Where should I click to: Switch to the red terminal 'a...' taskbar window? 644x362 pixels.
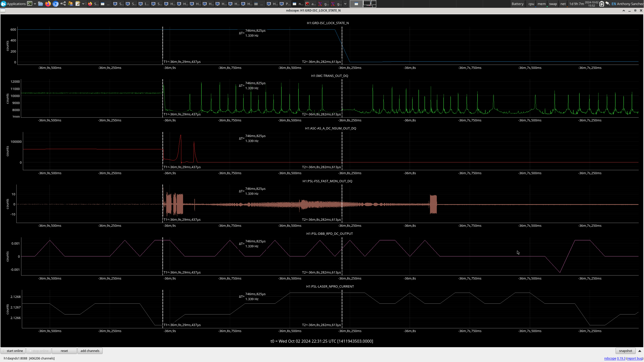click(311, 4)
